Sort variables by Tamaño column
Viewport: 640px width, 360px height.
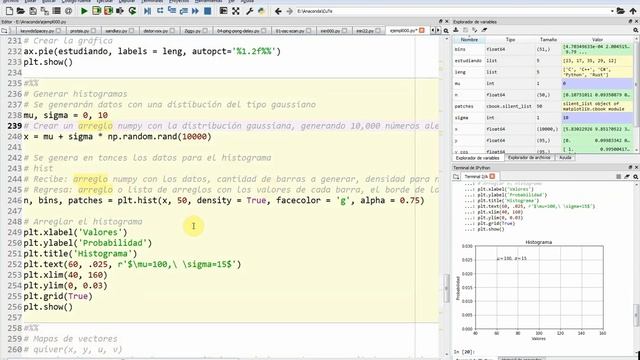tap(548, 40)
